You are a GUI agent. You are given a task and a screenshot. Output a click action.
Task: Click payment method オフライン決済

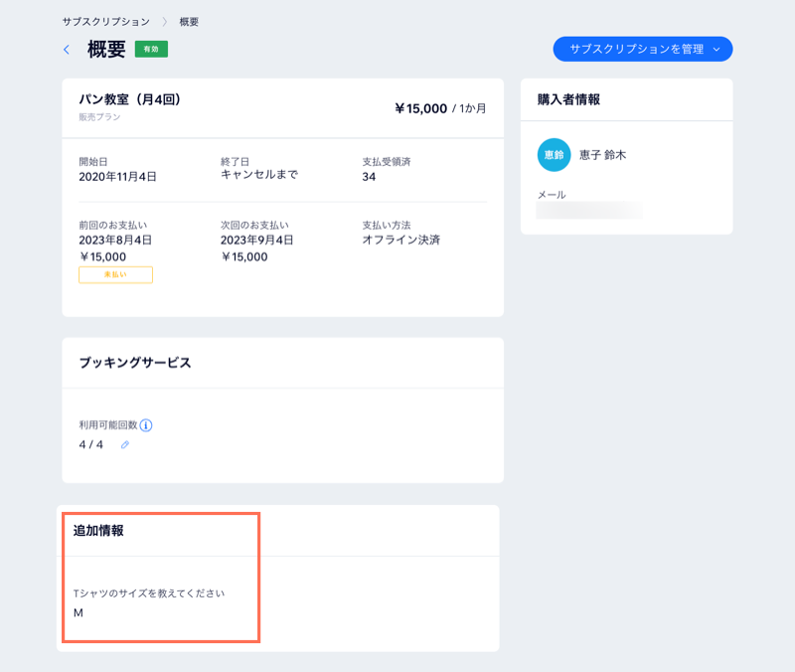pos(401,240)
